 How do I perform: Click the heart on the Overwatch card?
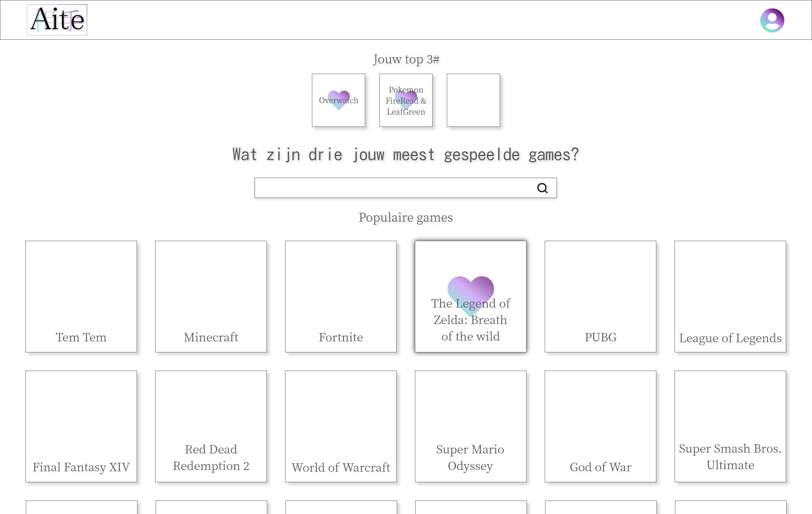pos(338,100)
